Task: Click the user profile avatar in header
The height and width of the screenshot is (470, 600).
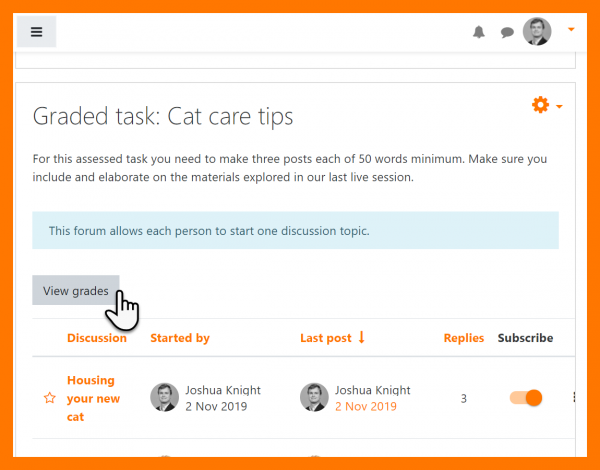Action: (x=537, y=32)
